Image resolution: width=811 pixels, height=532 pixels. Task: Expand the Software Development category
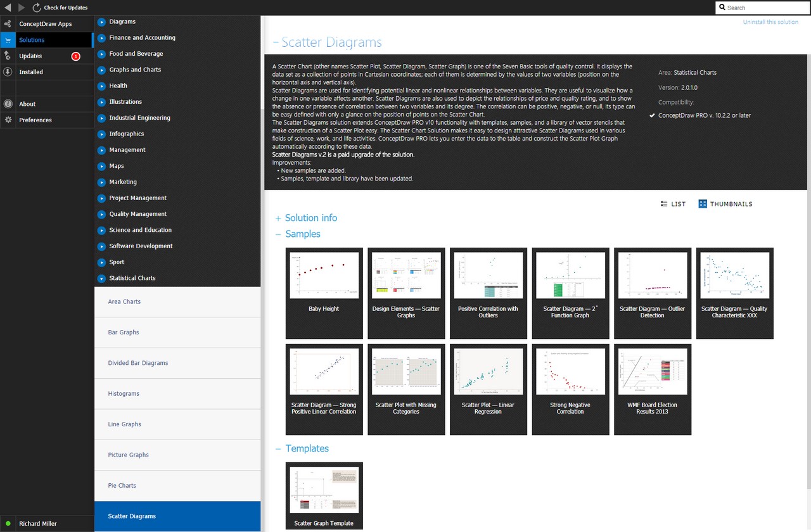[101, 246]
